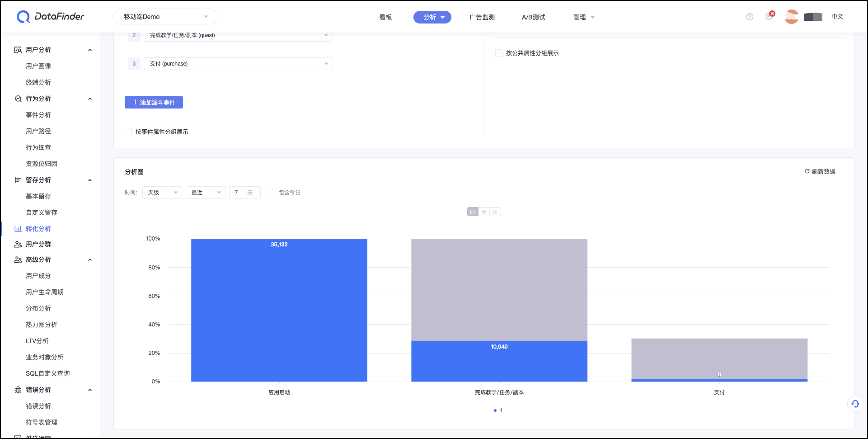The height and width of the screenshot is (439, 868).
Task: Switch chart to bar chart view
Action: click(473, 212)
